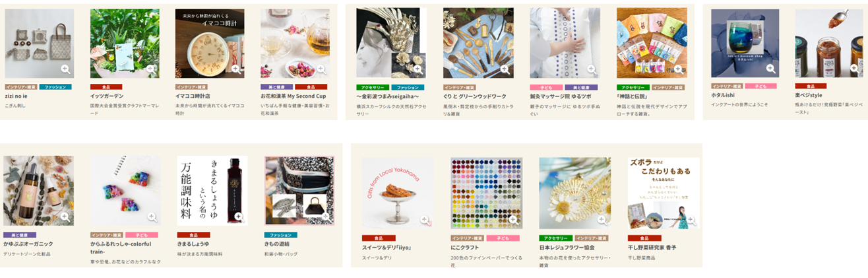Open 干し野菜研究家 香予 banner thumbnail

tap(664, 193)
